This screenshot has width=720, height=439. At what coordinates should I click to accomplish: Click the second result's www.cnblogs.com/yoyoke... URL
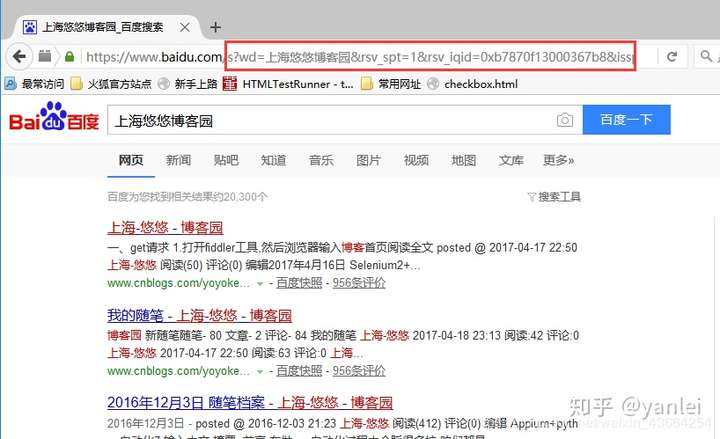click(x=179, y=371)
